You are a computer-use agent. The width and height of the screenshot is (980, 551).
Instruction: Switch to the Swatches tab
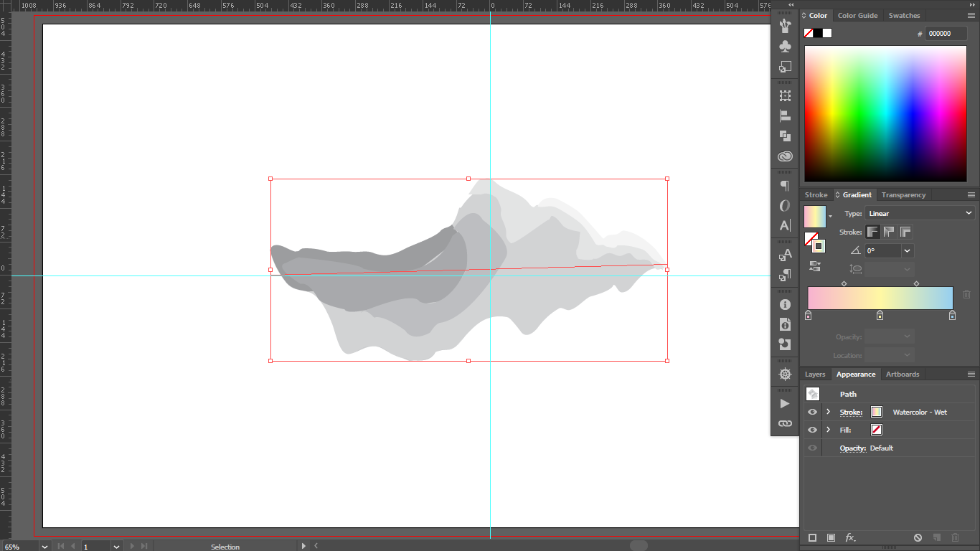(x=904, y=15)
